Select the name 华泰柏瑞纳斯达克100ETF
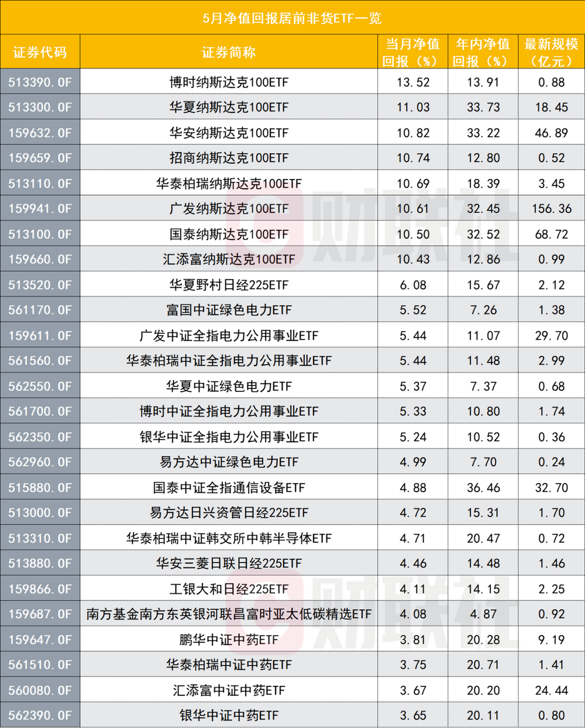The width and height of the screenshot is (585, 728). pos(229,184)
